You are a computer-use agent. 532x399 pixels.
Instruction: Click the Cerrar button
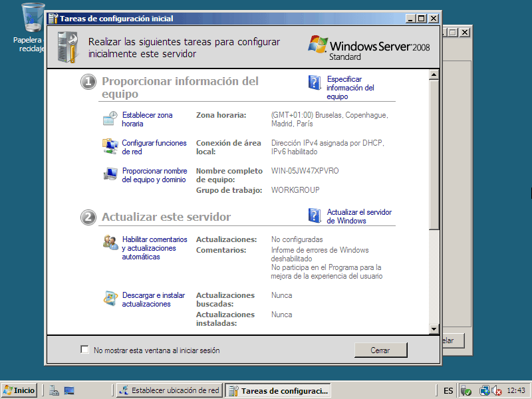[380, 350]
